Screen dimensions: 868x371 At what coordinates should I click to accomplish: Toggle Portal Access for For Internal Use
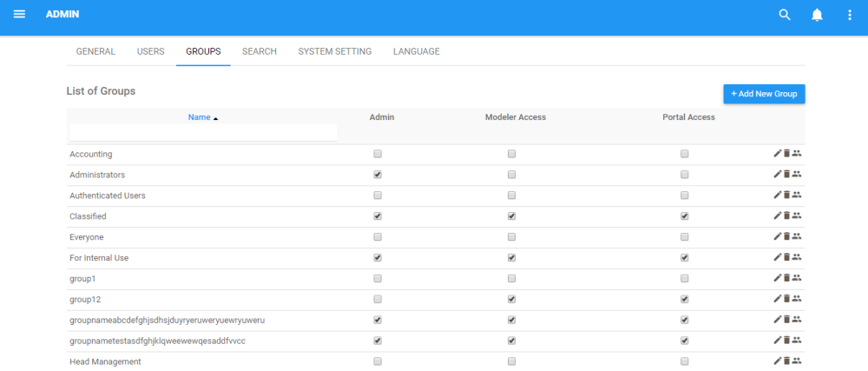(x=685, y=258)
